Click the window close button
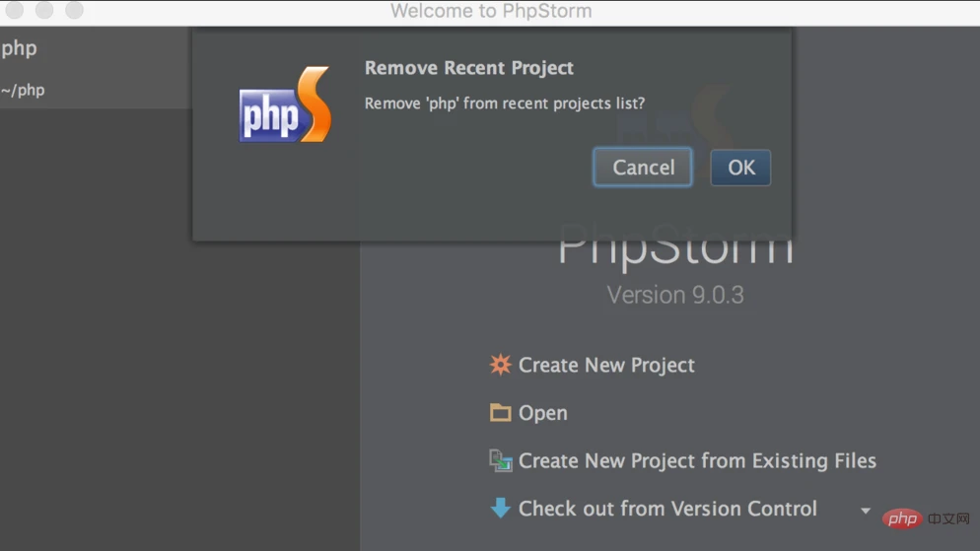The image size is (980, 551). tap(15, 10)
